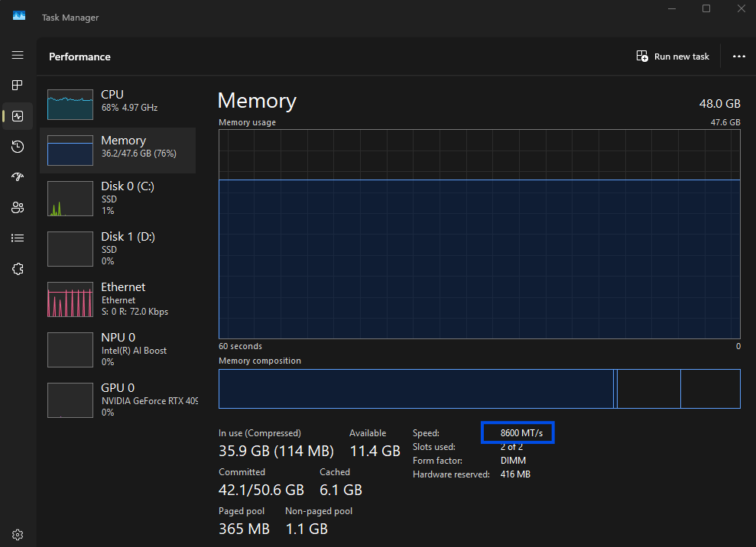Click Run new task
Screen dimensions: 756x547
click(x=672, y=56)
